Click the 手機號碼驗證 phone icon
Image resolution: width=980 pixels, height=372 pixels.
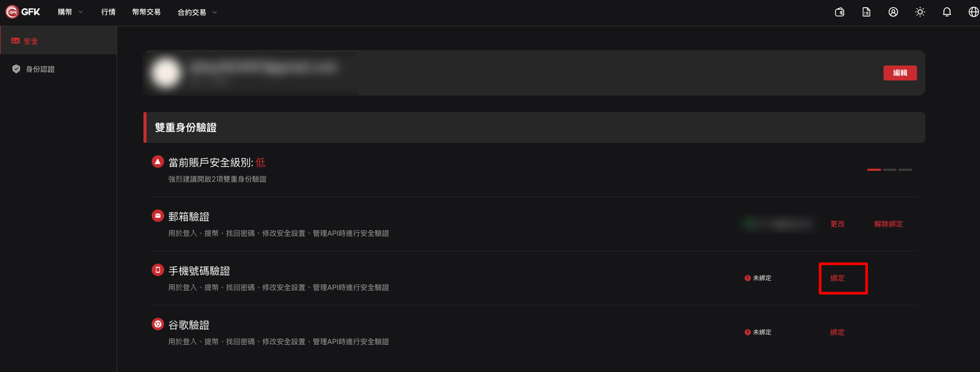tap(158, 270)
